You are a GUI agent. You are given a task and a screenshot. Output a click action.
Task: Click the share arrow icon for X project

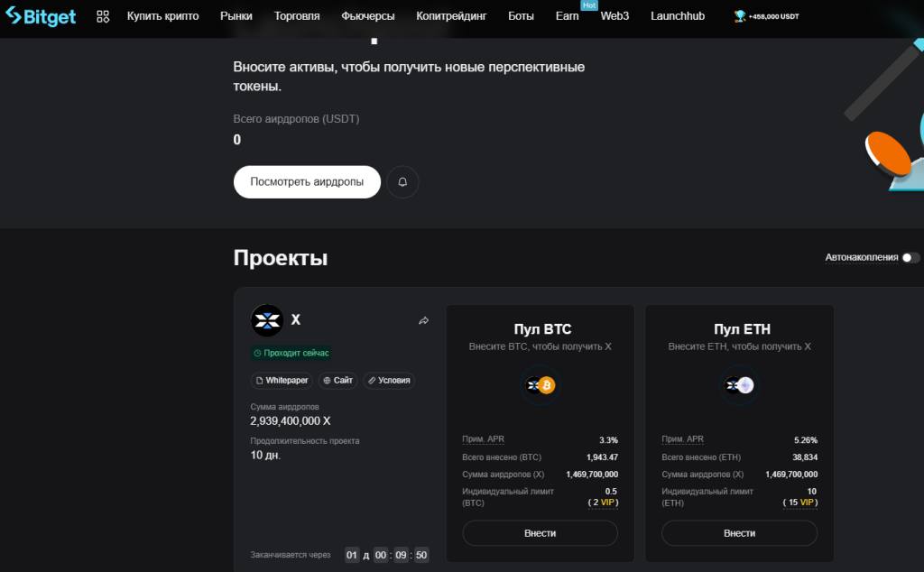point(424,320)
